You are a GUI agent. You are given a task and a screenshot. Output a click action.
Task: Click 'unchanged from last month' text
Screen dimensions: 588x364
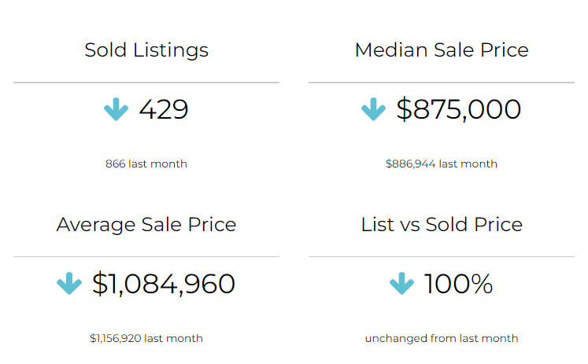(442, 338)
